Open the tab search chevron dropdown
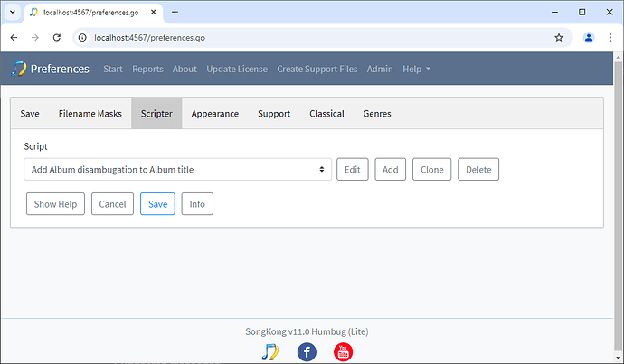624x364 pixels. pyautogui.click(x=12, y=13)
